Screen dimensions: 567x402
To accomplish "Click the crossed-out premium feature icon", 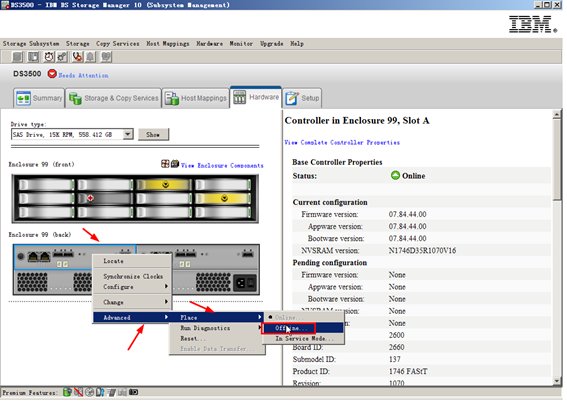I will [78, 392].
